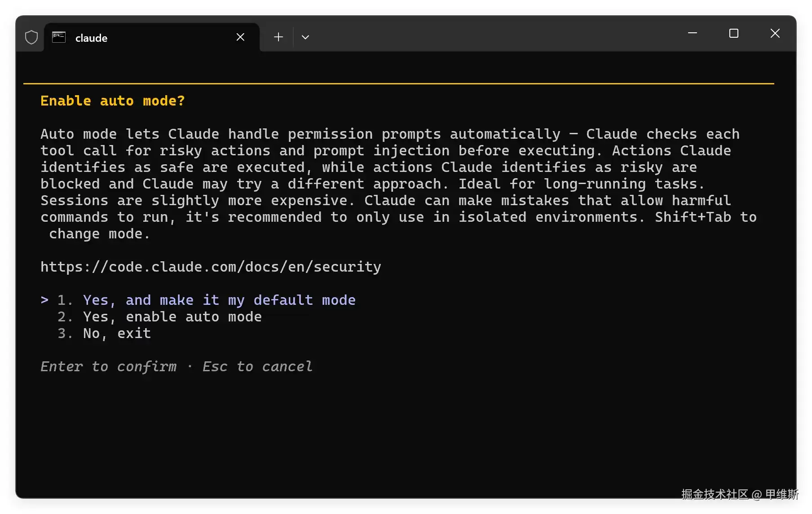Click the "Esc to cancel" hint text
The image size is (812, 514).
[x=257, y=366]
